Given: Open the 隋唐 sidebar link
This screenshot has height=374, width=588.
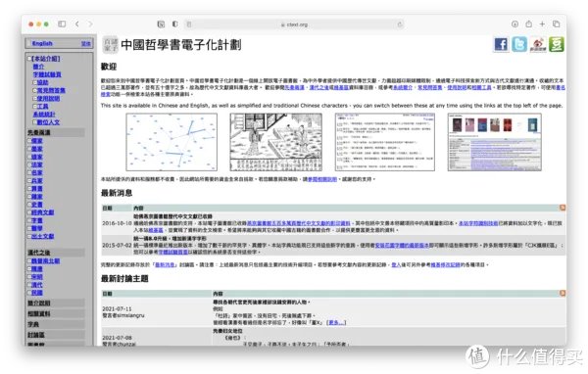Looking at the screenshot, I should click(x=37, y=268).
